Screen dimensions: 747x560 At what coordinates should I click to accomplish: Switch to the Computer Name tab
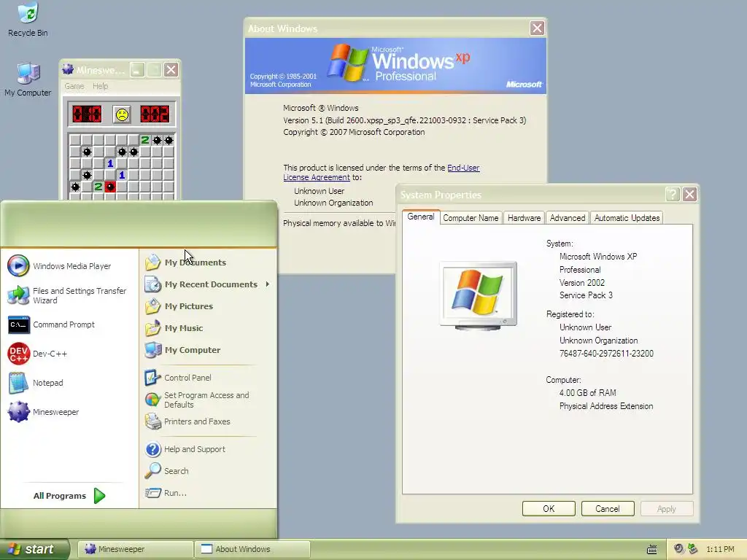(x=471, y=217)
